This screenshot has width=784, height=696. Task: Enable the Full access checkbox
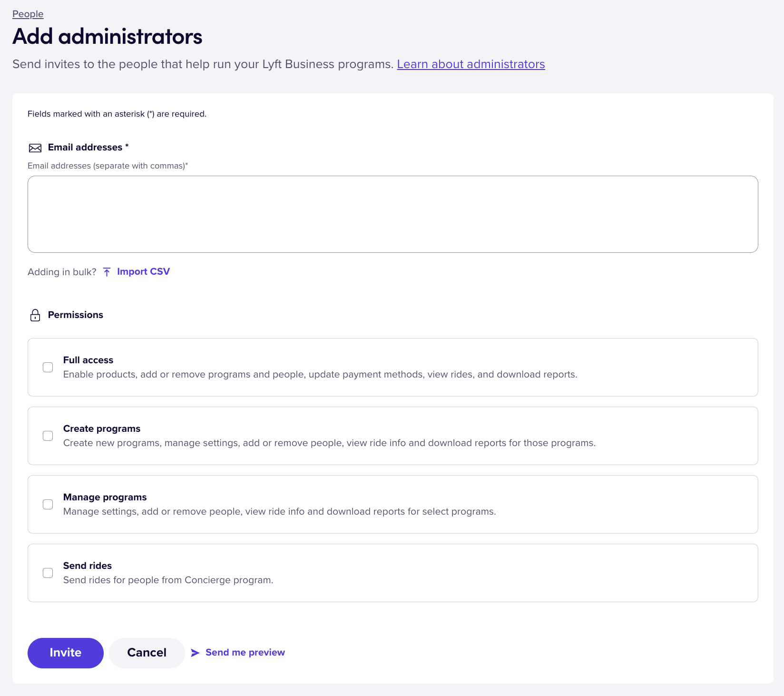point(48,367)
